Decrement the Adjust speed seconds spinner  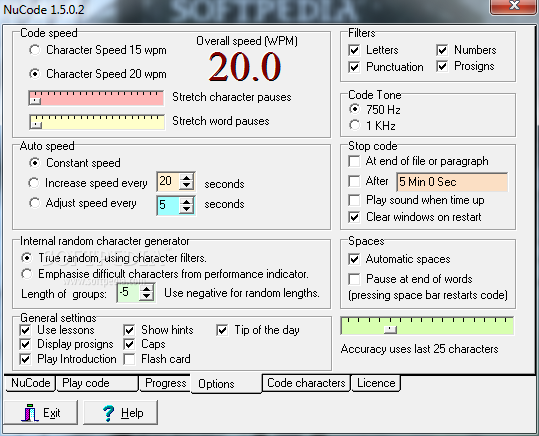click(187, 209)
